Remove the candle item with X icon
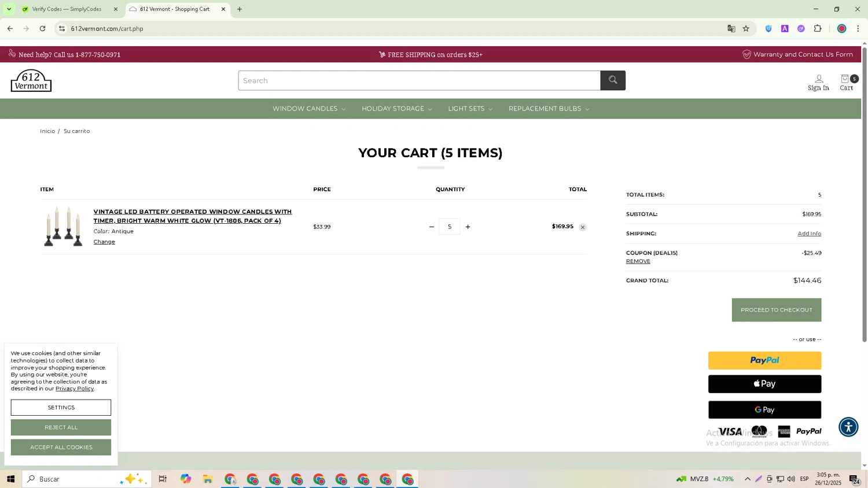 coord(583,227)
